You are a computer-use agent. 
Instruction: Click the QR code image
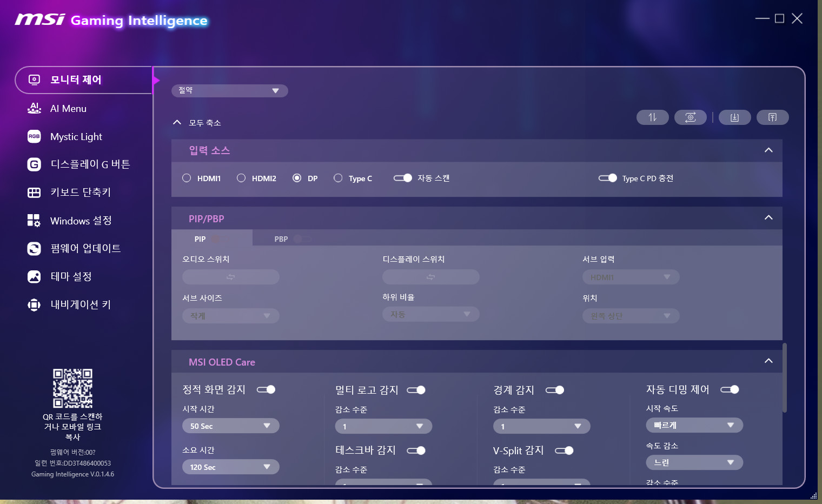coord(72,388)
